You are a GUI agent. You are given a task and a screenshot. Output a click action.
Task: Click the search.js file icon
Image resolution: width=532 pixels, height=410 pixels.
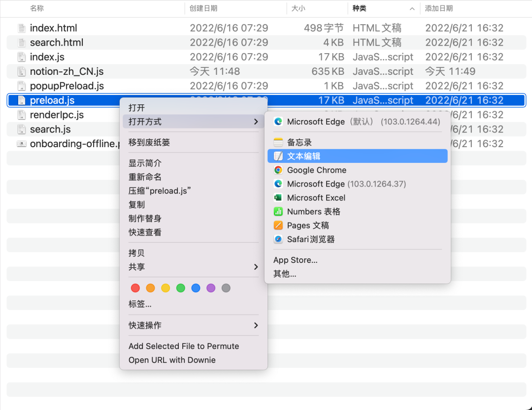(21, 129)
